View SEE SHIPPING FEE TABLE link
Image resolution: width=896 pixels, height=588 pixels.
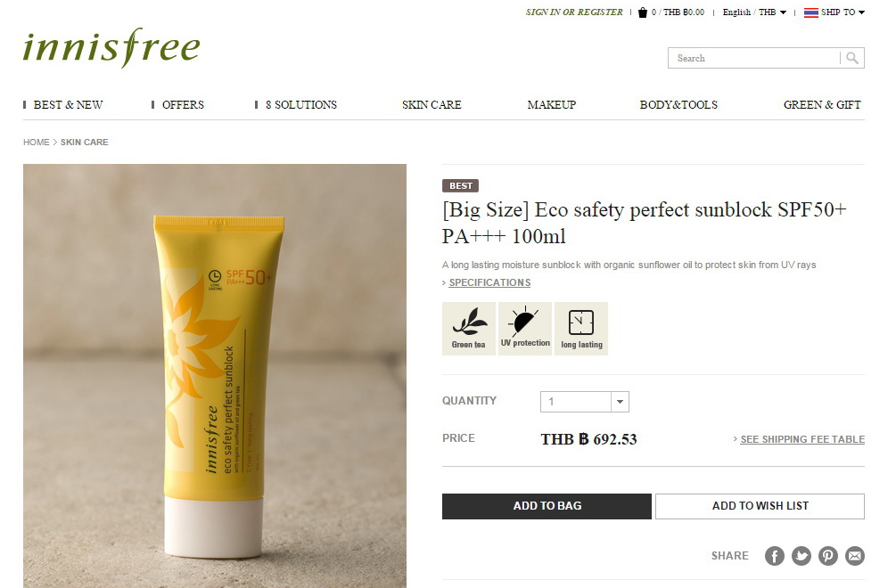[802, 439]
